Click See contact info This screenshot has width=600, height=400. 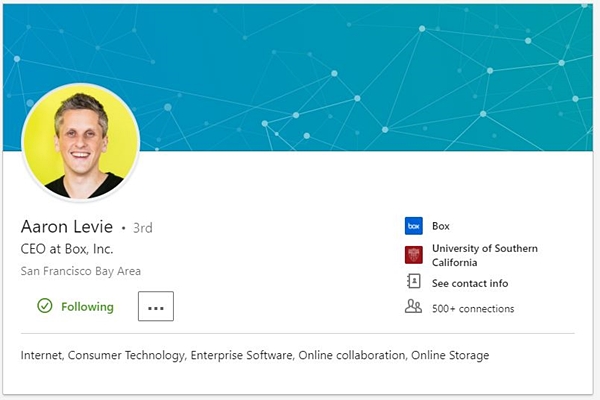pyautogui.click(x=470, y=283)
